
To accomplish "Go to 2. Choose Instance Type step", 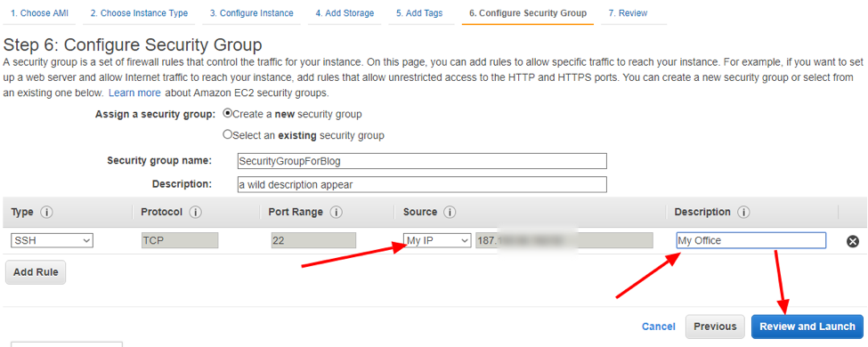I will click(139, 13).
